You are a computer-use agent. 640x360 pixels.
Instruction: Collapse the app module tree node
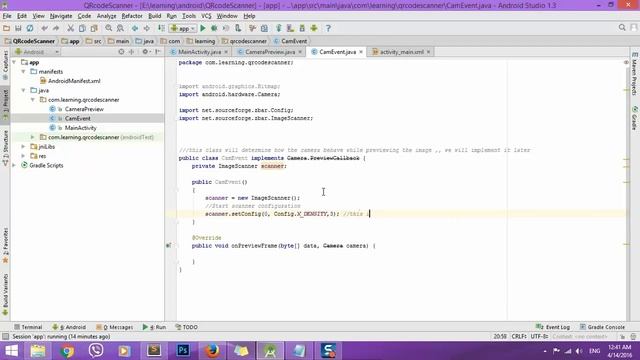point(14,62)
